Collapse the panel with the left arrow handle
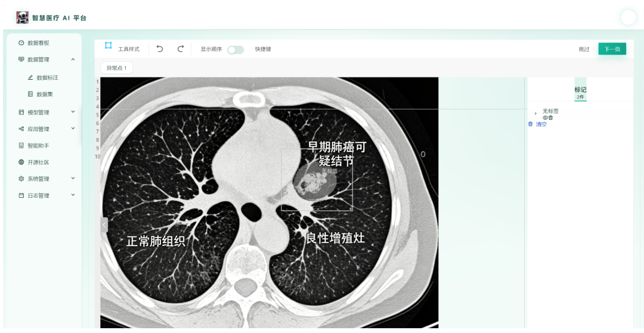Screen dimensions: 644x333 [104, 225]
